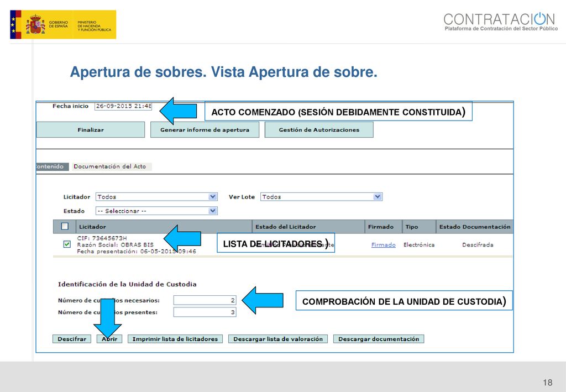566x392 pixels.
Task: Click the Número de custodios necesarios field
Action: pos(205,300)
